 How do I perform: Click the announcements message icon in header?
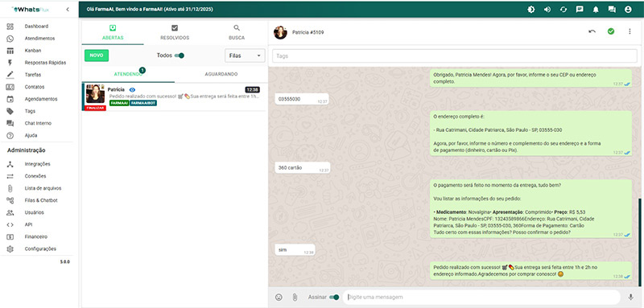580,10
